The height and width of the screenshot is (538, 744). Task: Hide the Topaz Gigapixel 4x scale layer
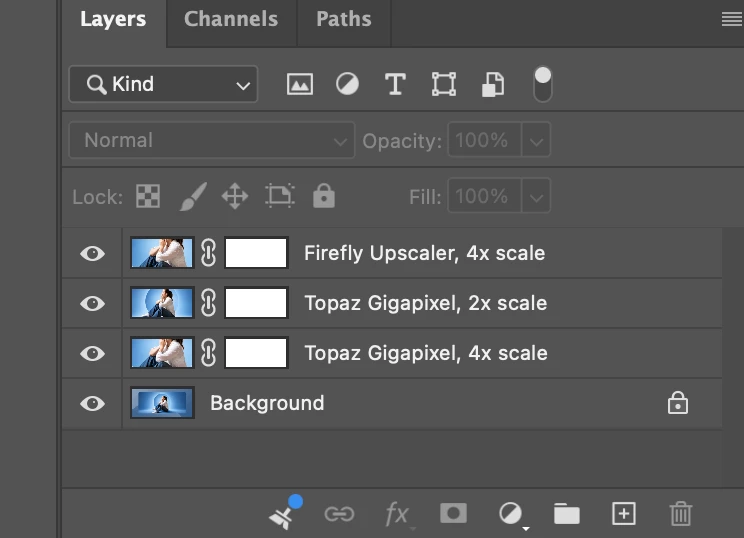coord(93,353)
